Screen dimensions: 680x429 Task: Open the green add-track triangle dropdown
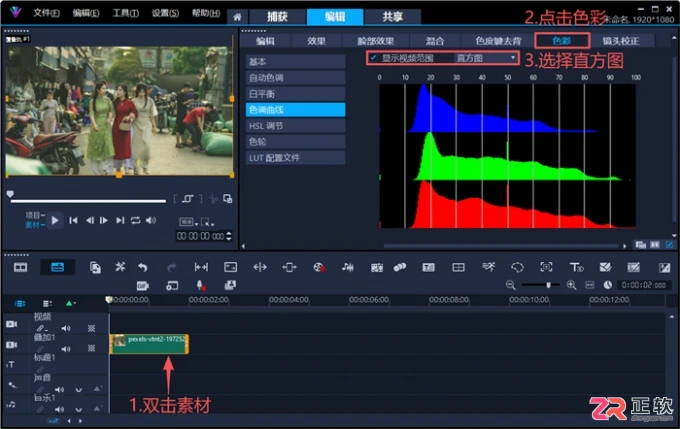pos(71,303)
